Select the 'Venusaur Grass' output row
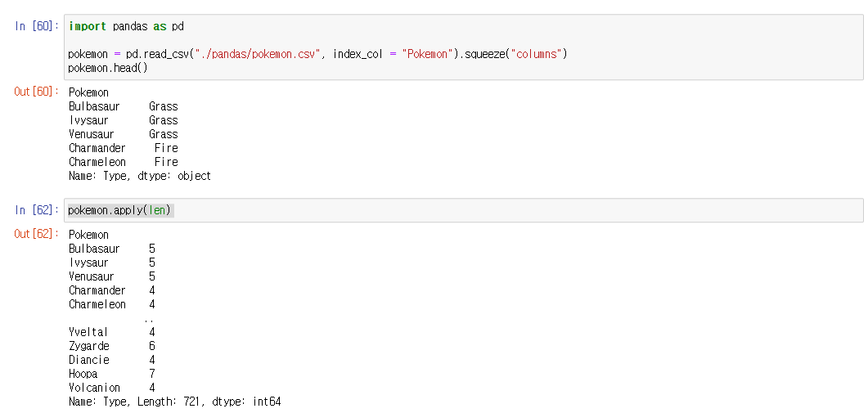The height and width of the screenshot is (413, 868). point(123,134)
